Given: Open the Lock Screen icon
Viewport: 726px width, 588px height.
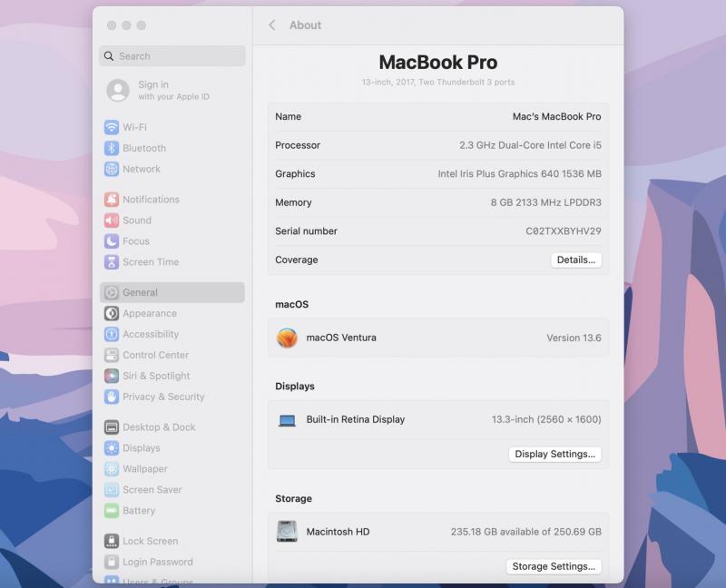Looking at the screenshot, I should (111, 541).
